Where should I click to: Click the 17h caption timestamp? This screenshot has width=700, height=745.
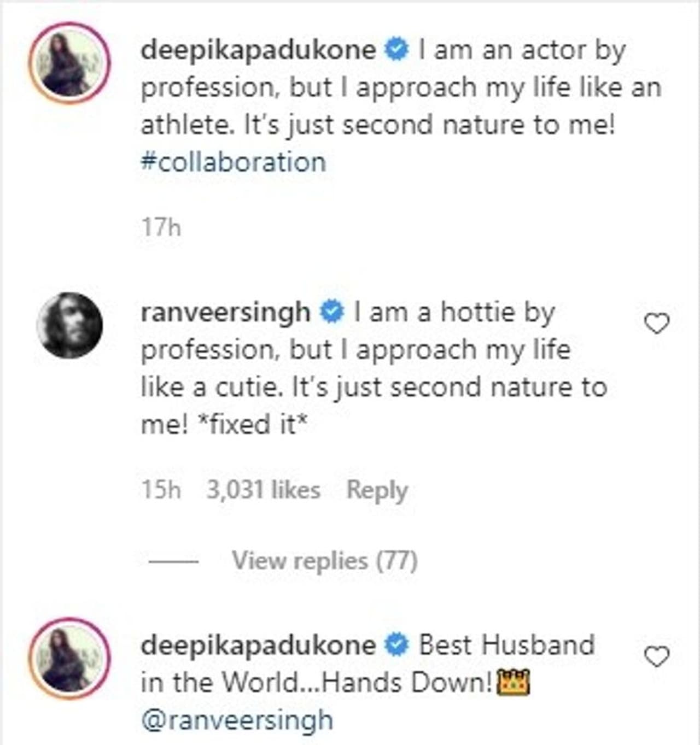[x=161, y=227]
